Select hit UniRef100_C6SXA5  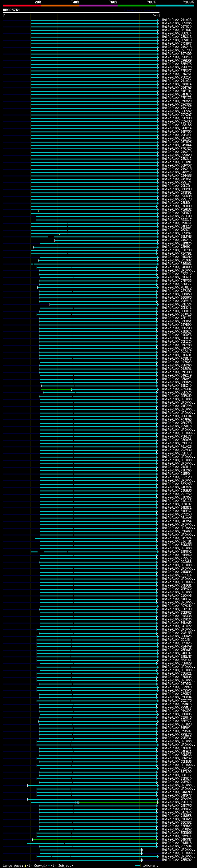coord(177,23)
